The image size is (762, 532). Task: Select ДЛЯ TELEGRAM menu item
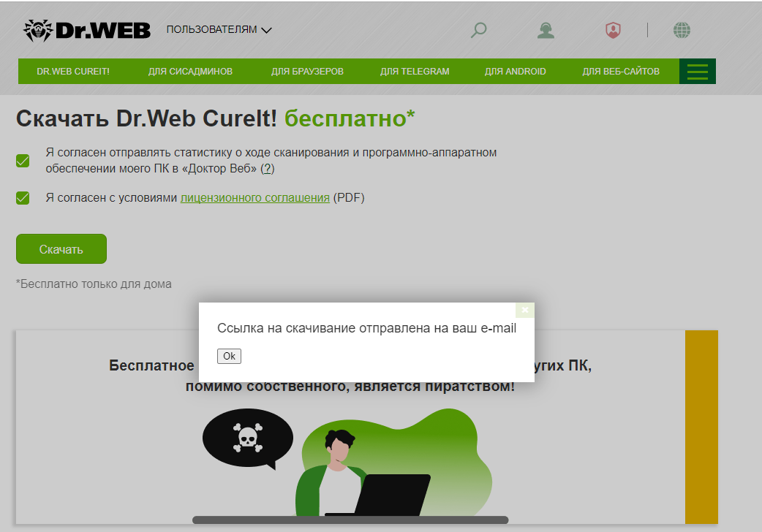click(415, 72)
